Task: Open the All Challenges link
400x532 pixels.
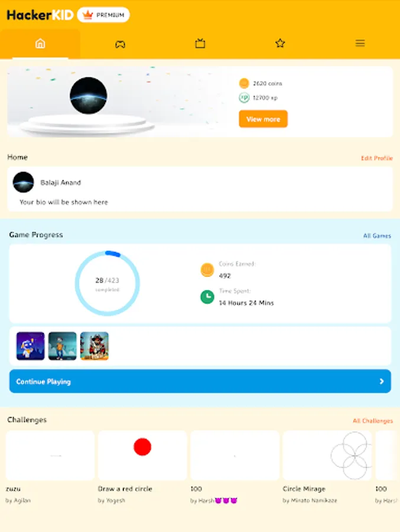Action: tap(372, 421)
